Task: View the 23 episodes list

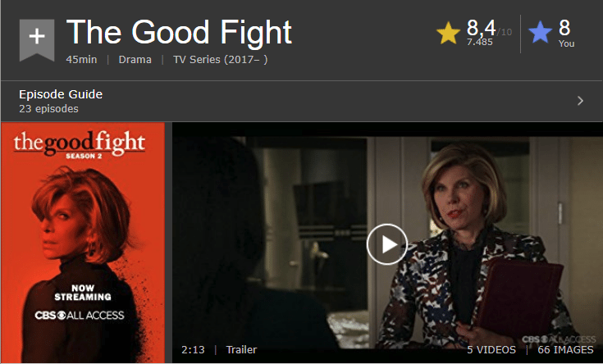Action: (49, 109)
